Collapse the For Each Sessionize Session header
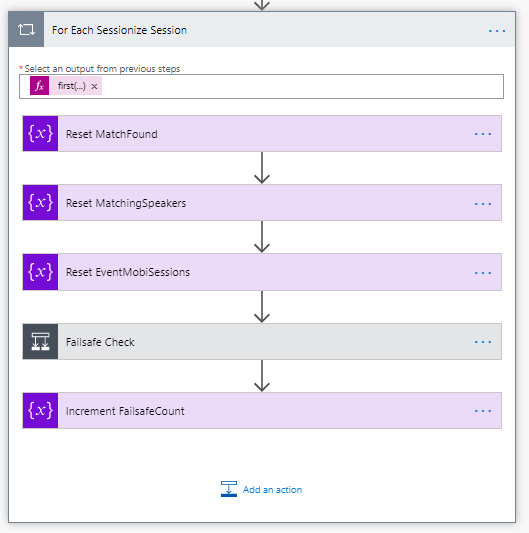 click(x=262, y=30)
